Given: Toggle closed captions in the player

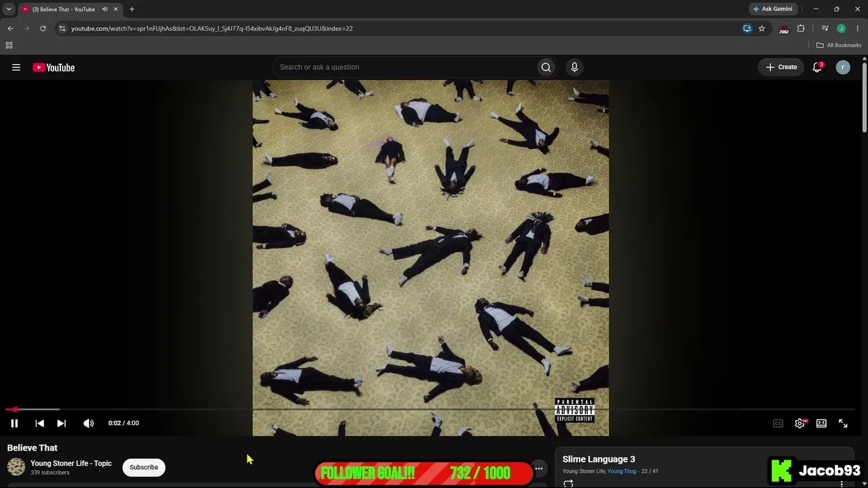Looking at the screenshot, I should [778, 423].
